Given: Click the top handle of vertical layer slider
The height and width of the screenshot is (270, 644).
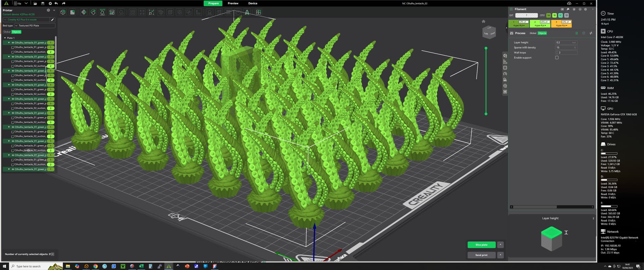Looking at the screenshot, I should tap(486, 48).
